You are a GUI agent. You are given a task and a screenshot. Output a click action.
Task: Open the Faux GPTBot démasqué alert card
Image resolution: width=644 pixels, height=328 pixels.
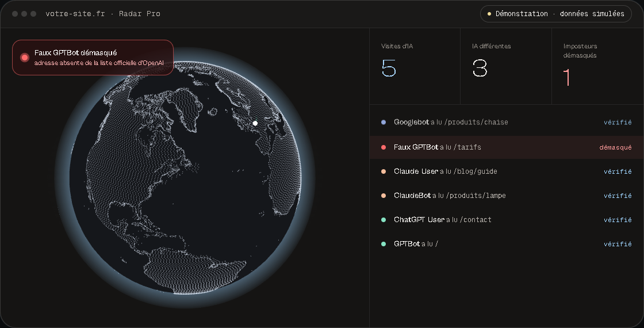tap(93, 58)
